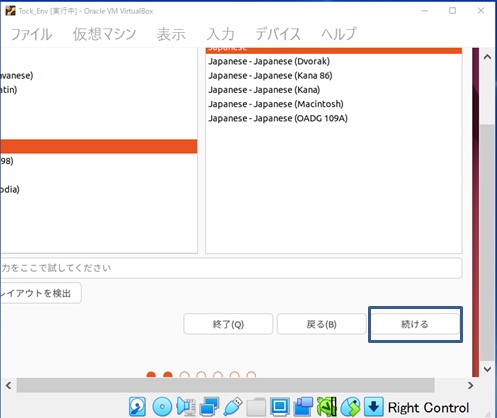Click the audio status icon
This screenshot has width=497, height=418.
click(186, 407)
